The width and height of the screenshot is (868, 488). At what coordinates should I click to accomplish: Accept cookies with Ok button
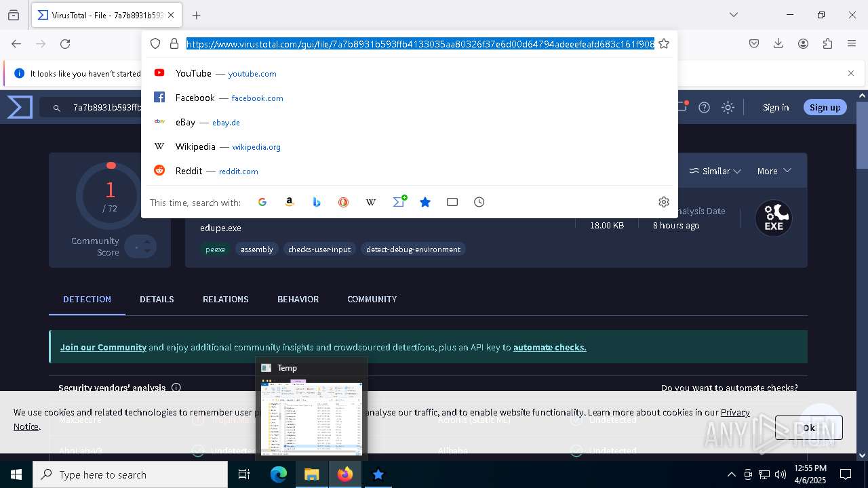coord(808,428)
